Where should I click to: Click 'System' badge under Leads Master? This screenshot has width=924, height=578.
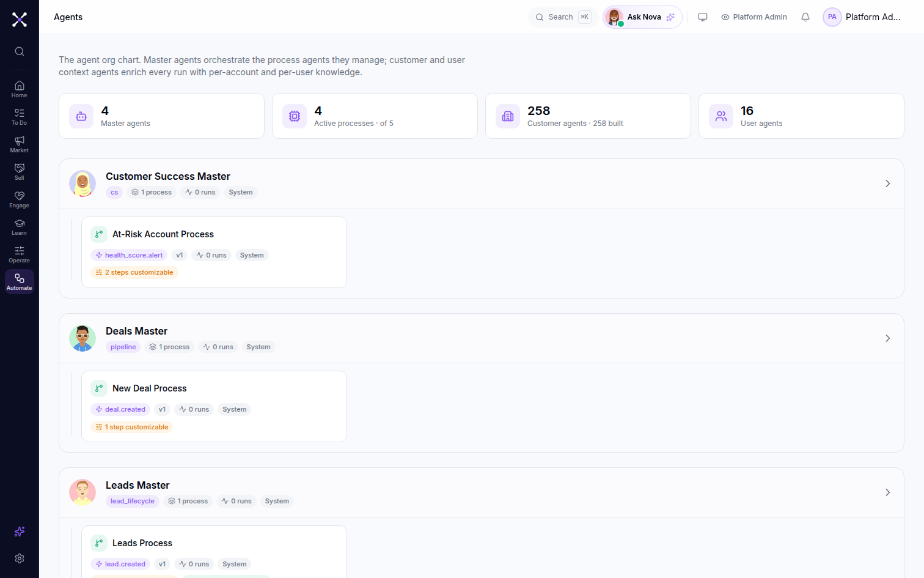tap(277, 501)
